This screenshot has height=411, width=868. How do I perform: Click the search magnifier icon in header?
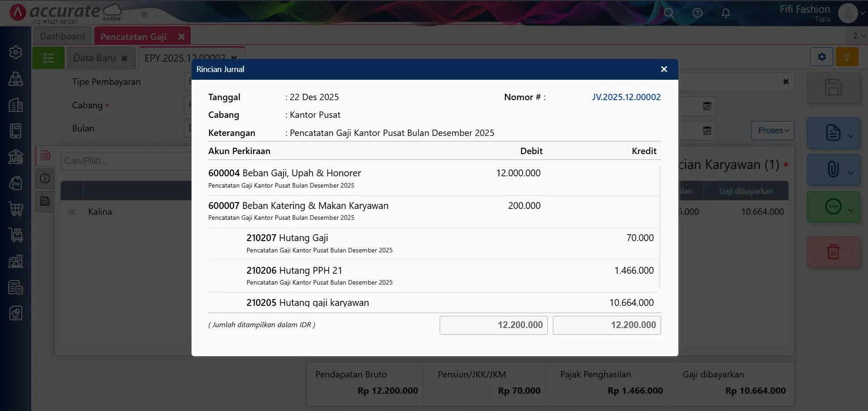coord(669,13)
